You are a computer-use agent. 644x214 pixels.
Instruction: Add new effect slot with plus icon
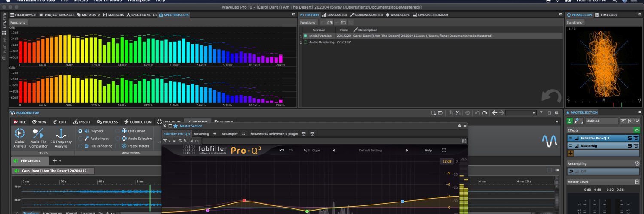coord(571,153)
